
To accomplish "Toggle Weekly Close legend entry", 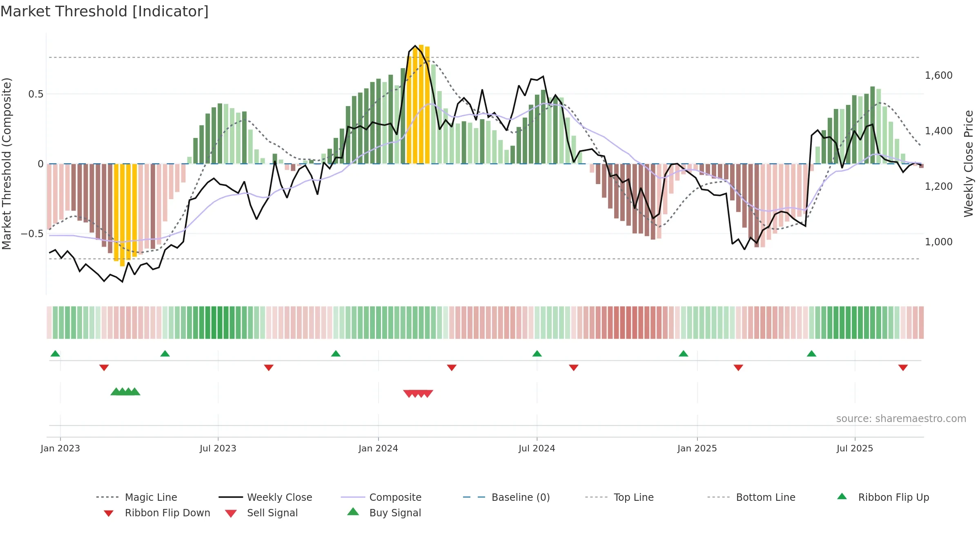I will [265, 497].
